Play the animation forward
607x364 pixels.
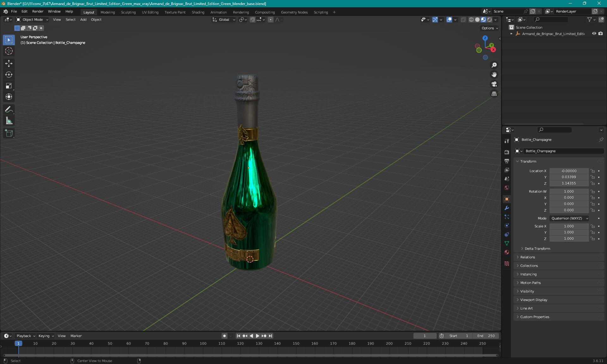[x=257, y=336]
